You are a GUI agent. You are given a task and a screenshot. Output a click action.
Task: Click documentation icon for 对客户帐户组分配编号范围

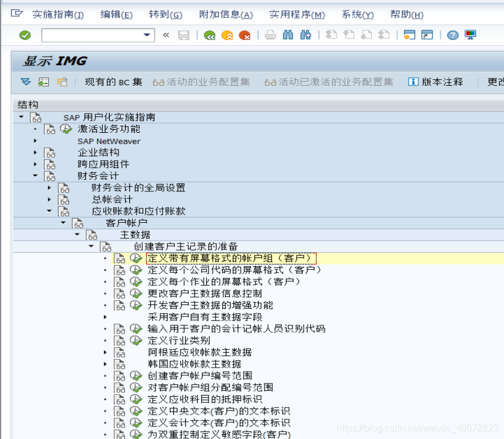tap(120, 388)
